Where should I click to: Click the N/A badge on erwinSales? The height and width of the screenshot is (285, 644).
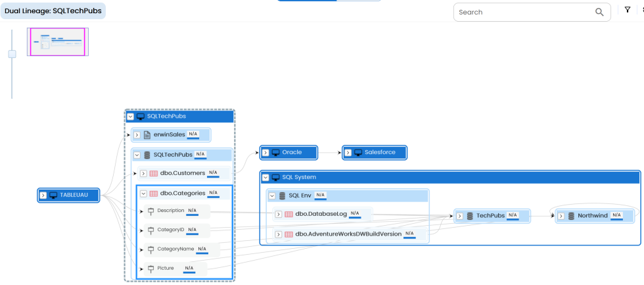[x=193, y=134]
